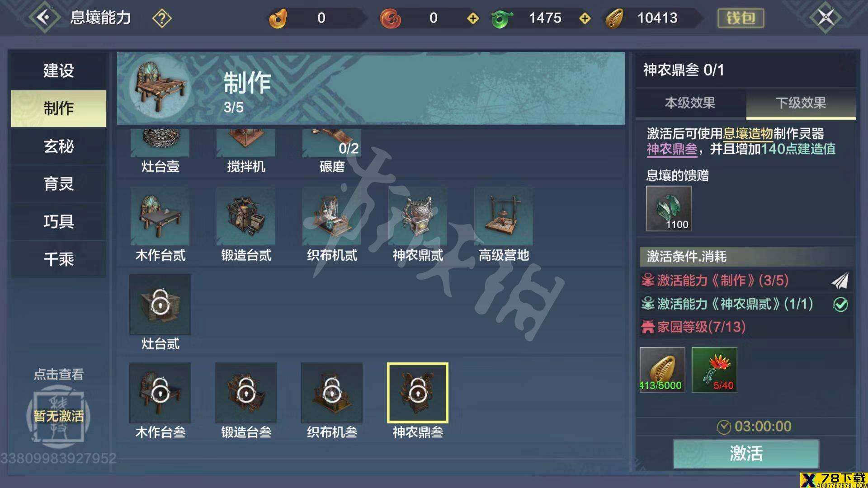The width and height of the screenshot is (868, 488).
Task: Switch to the 下级效果 tab
Action: 801,103
